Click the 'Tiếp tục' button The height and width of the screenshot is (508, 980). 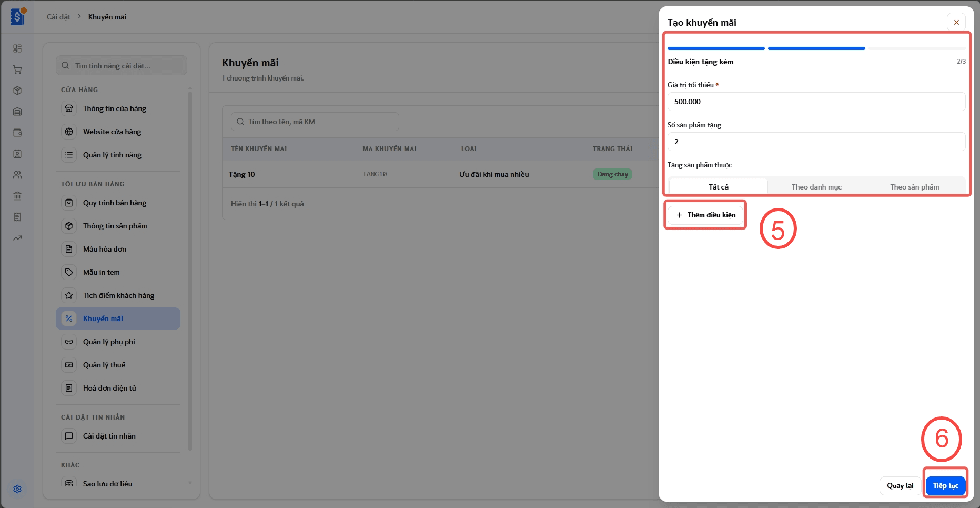pos(945,485)
